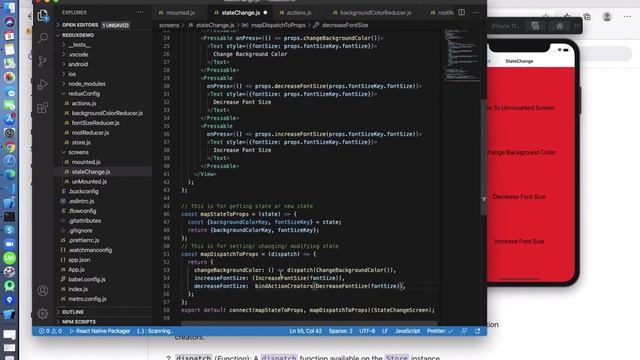Open the Source Control view
The width and height of the screenshot is (640, 360).
tap(43, 61)
